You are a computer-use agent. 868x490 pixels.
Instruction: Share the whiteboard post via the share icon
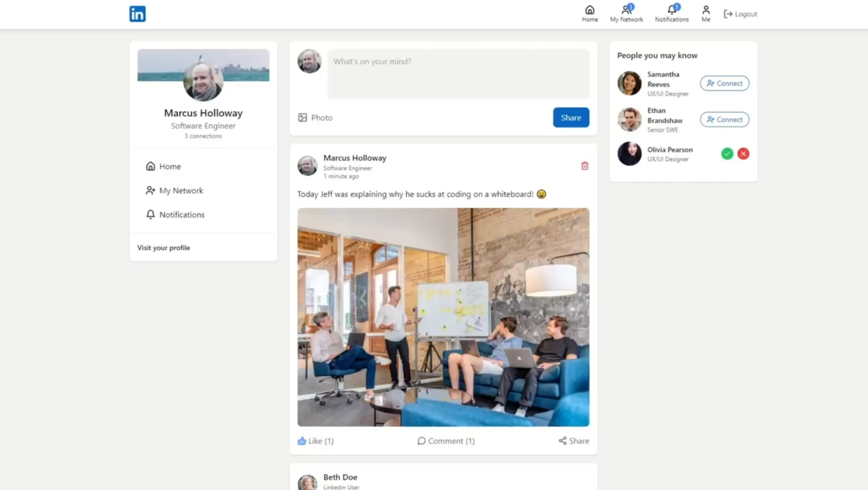(574, 441)
